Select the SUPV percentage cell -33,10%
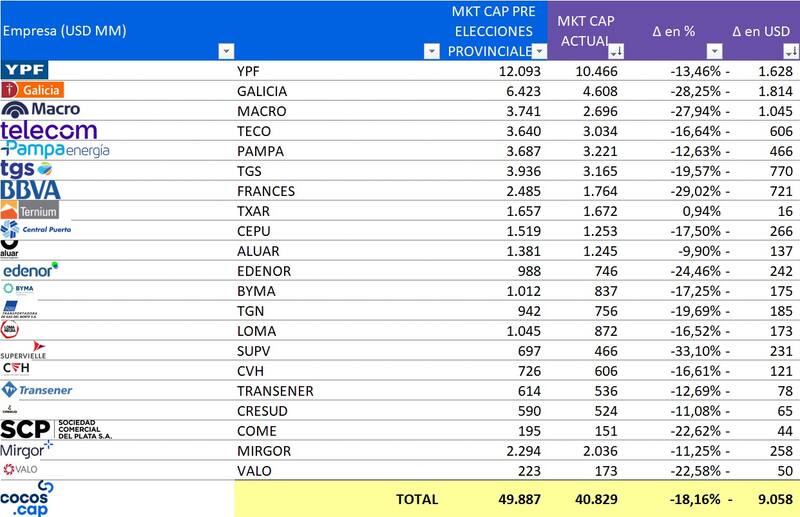The width and height of the screenshot is (800, 517). coord(692,351)
